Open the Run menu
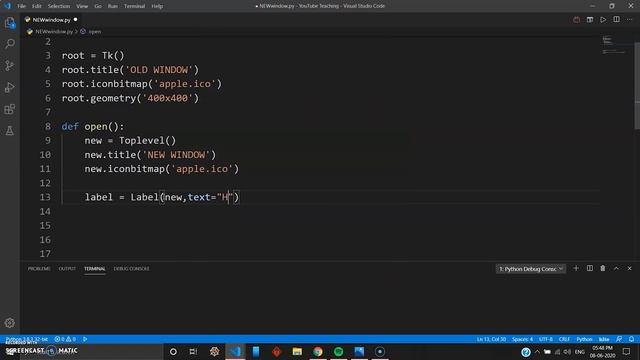The width and height of the screenshot is (640, 360). [113, 6]
